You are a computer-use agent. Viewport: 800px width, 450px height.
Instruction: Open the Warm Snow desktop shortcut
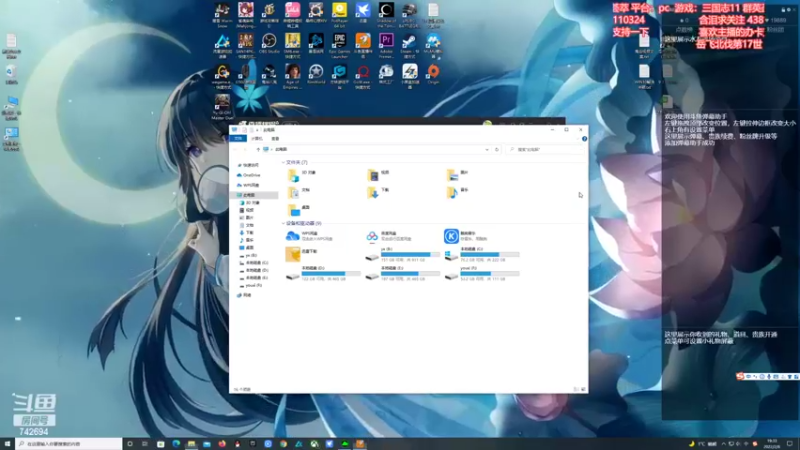pos(222,14)
